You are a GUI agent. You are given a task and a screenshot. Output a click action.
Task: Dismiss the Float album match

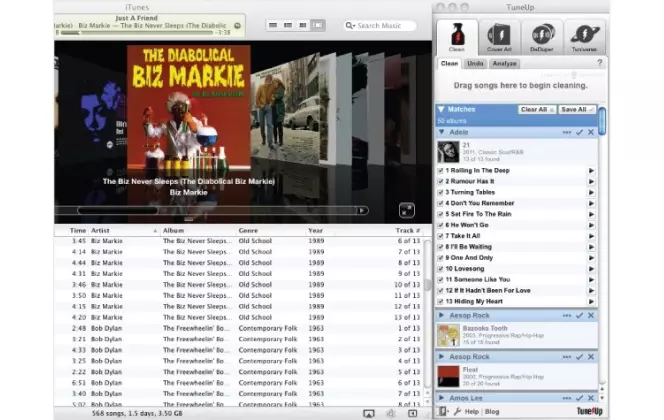coord(591,357)
